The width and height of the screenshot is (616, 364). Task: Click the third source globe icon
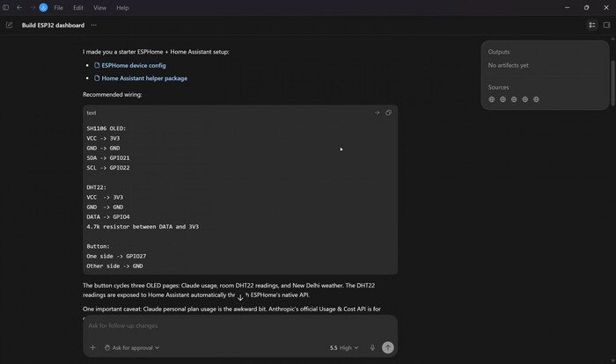[514, 99]
